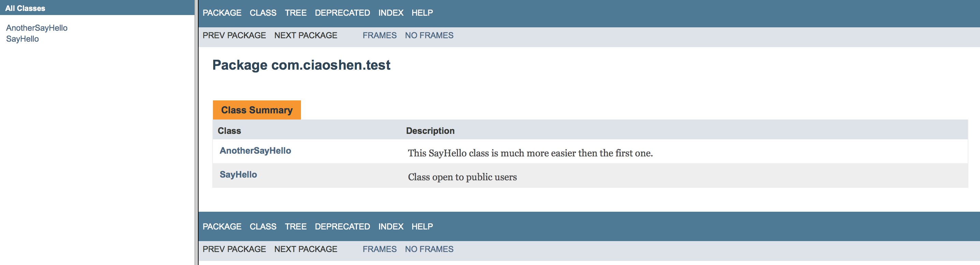Viewport: 980px width, 265px height.
Task: Click bottom NO FRAMES link
Action: coord(429,249)
